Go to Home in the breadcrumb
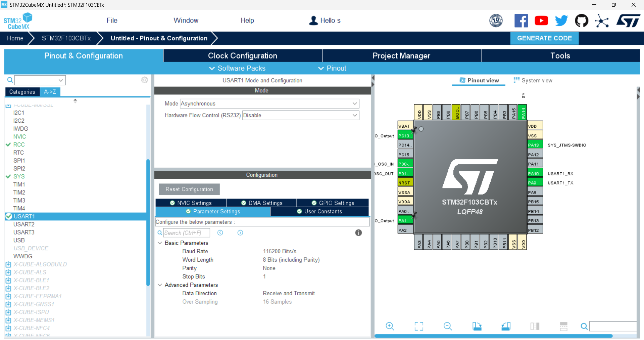The image size is (644, 340). pos(15,38)
